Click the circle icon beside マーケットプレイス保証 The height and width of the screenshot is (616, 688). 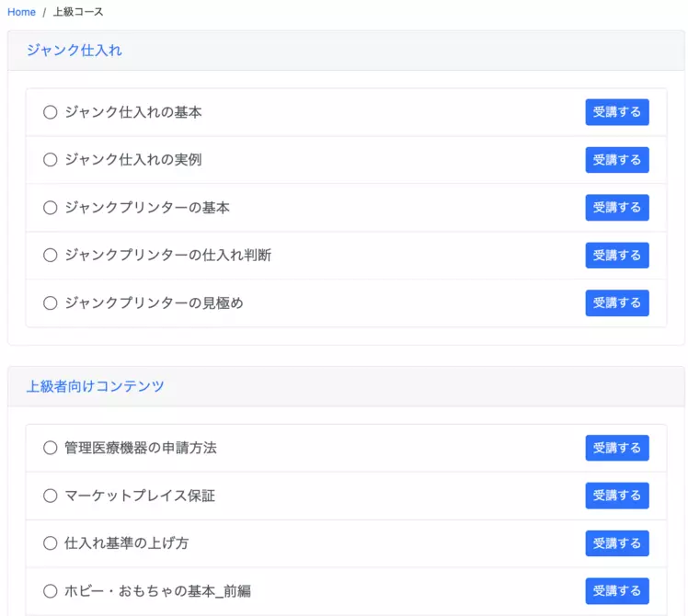51,496
